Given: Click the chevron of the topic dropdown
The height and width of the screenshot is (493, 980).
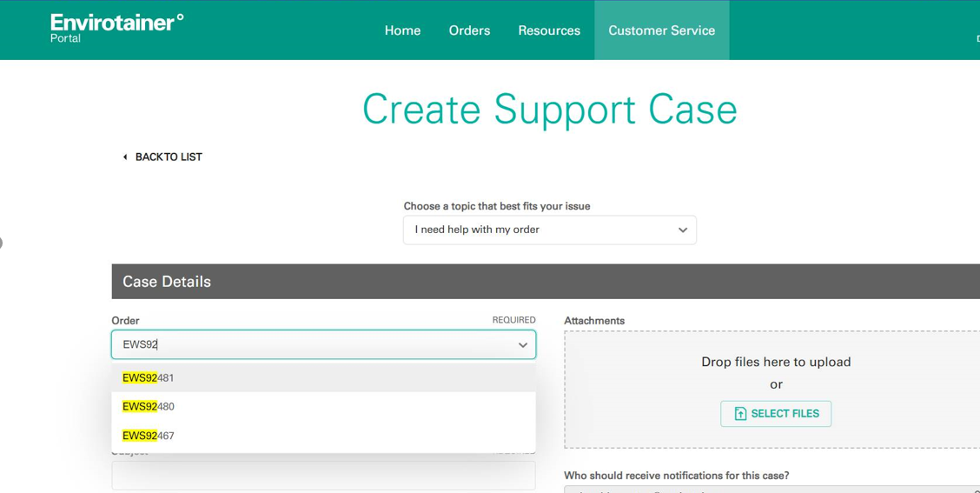Looking at the screenshot, I should tap(683, 230).
